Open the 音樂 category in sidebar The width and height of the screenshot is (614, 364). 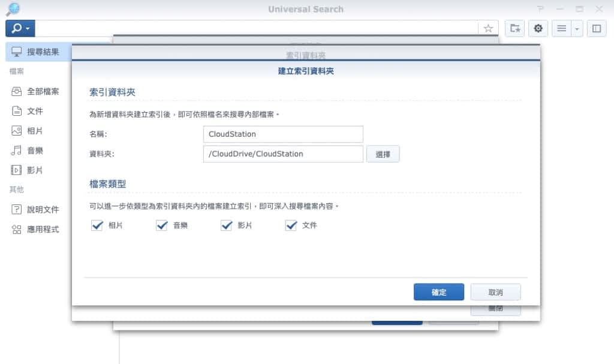tap(35, 151)
